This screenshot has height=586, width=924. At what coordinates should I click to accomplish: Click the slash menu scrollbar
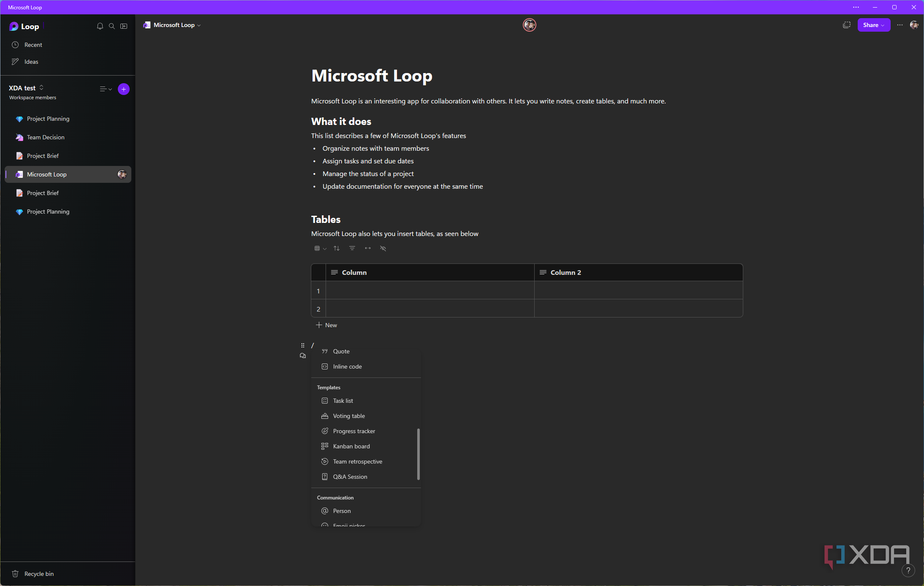tap(419, 454)
